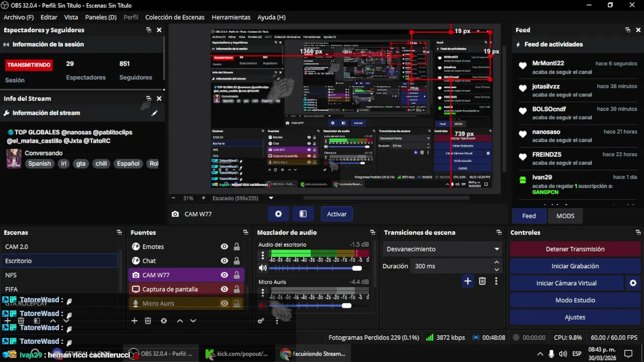The height and width of the screenshot is (362, 644).
Task: Show hidden system tray icons chevron
Action: 540,353
